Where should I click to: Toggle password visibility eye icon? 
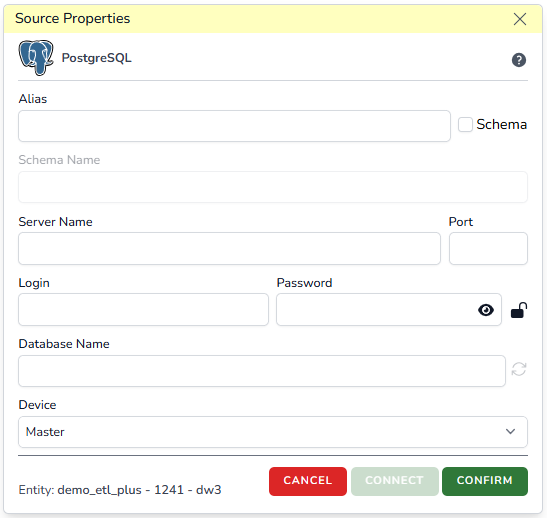coord(486,310)
